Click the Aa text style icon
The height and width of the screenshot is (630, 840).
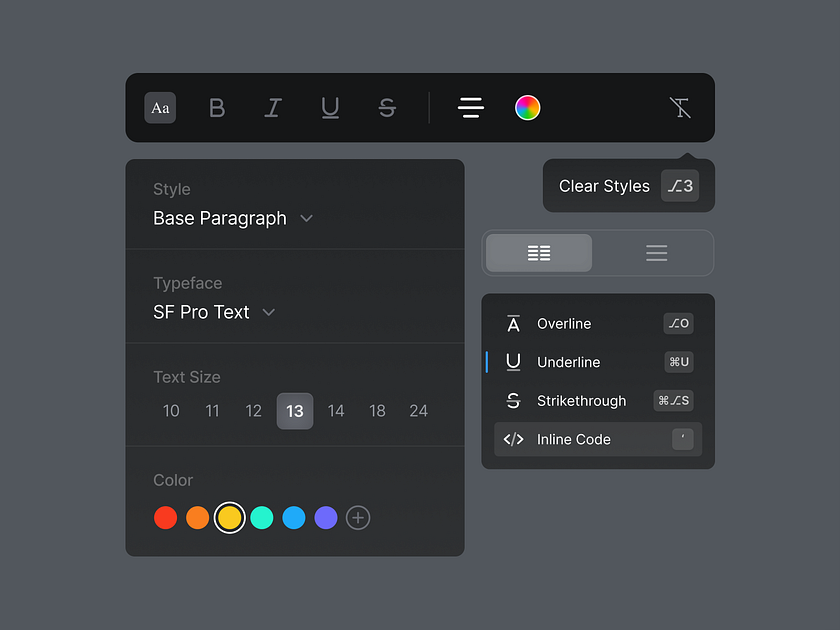tap(160, 108)
